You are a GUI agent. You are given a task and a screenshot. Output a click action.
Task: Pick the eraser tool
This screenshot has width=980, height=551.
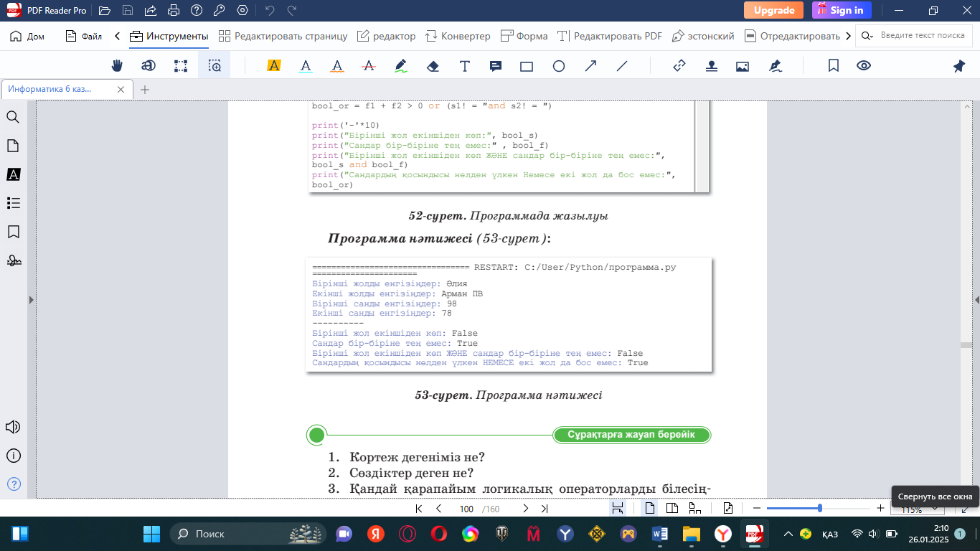(x=432, y=66)
